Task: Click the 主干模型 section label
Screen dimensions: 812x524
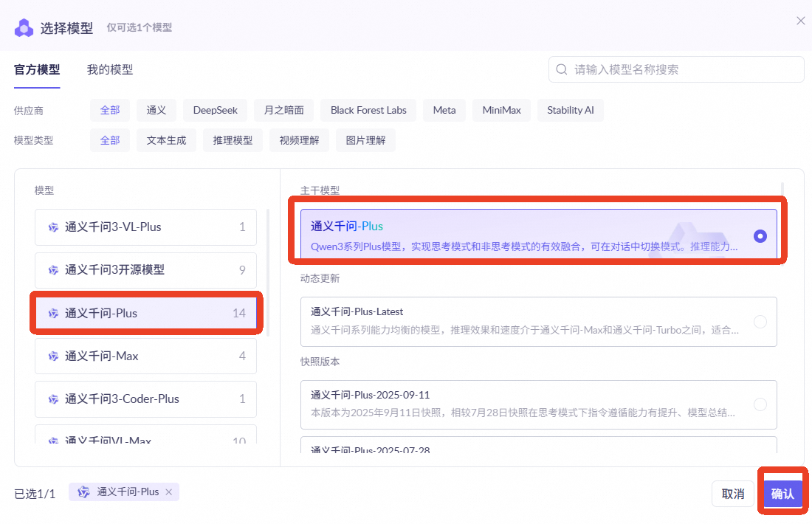Action: coord(320,190)
